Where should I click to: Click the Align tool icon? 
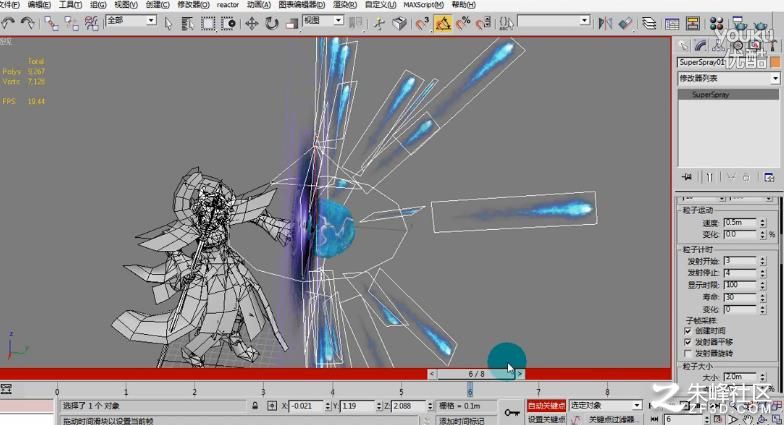625,23
